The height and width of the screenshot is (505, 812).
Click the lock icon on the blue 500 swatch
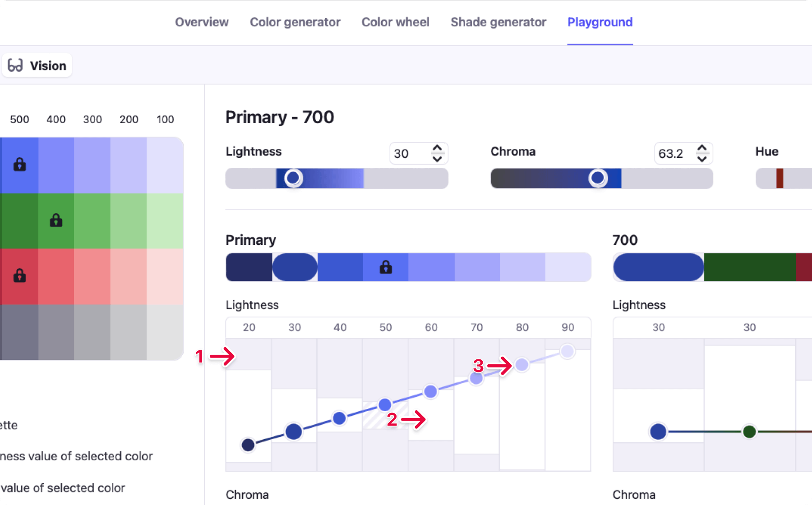tap(19, 164)
